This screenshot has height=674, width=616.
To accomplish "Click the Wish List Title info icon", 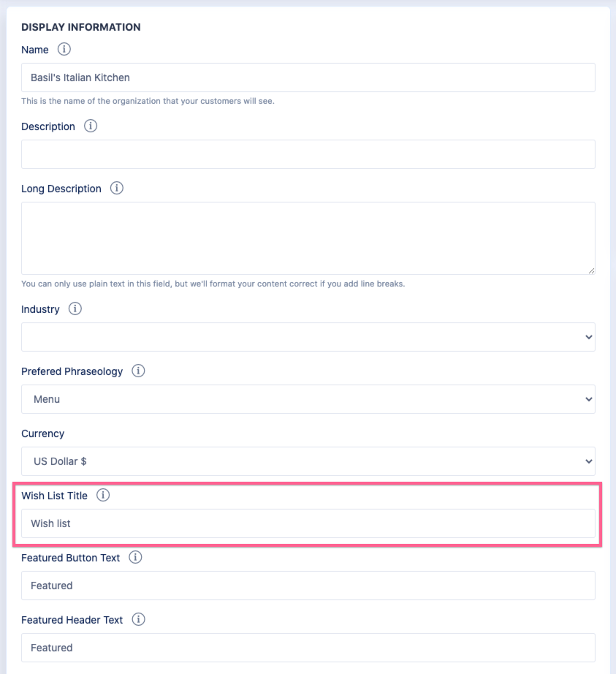I will (103, 496).
